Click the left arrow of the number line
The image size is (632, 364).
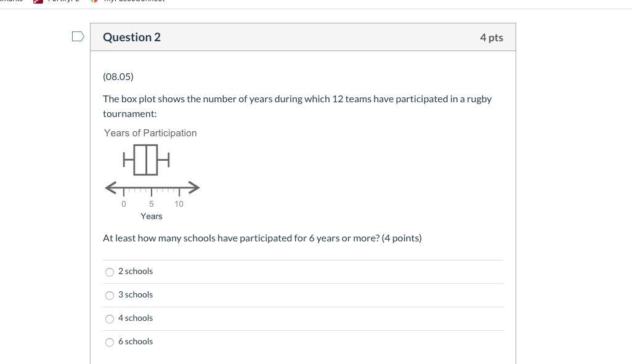(x=110, y=187)
